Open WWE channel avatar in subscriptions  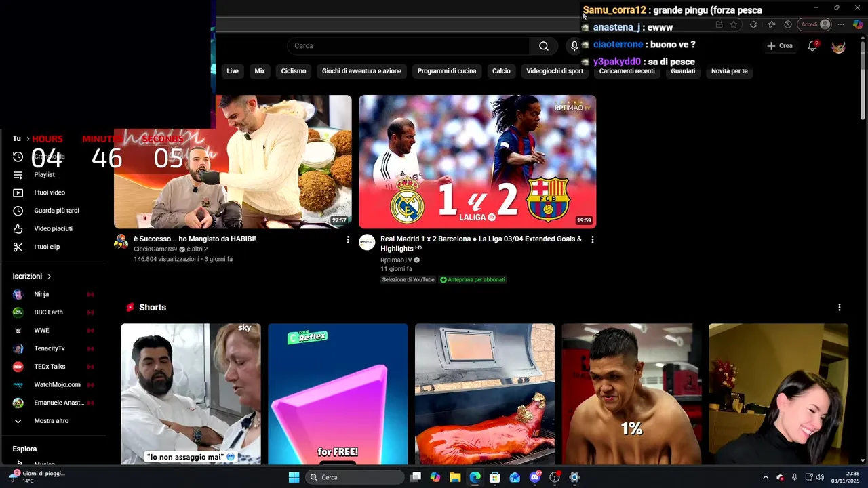(x=18, y=331)
